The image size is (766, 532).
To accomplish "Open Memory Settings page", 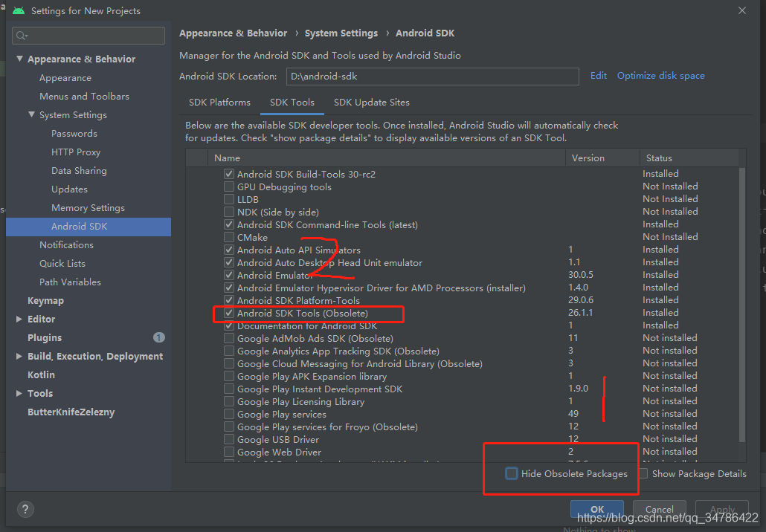I will pos(88,208).
